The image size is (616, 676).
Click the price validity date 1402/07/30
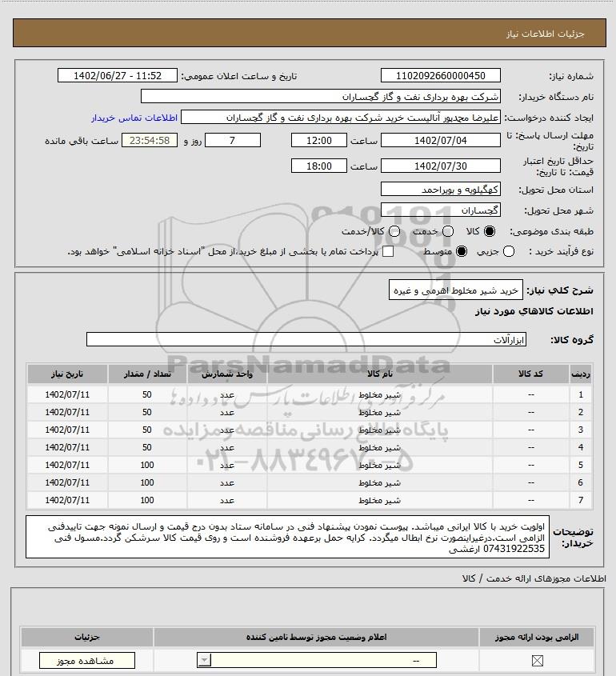pyautogui.click(x=441, y=166)
